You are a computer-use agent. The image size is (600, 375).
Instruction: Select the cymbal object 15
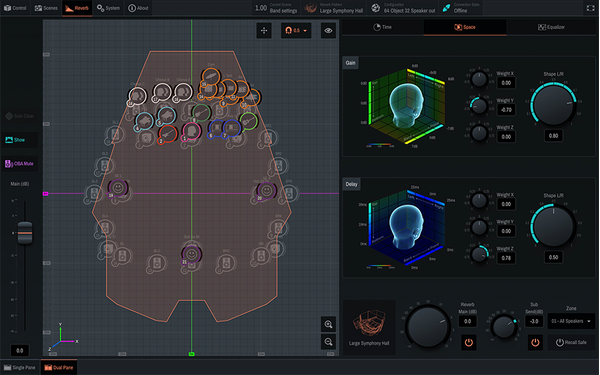coord(211,77)
